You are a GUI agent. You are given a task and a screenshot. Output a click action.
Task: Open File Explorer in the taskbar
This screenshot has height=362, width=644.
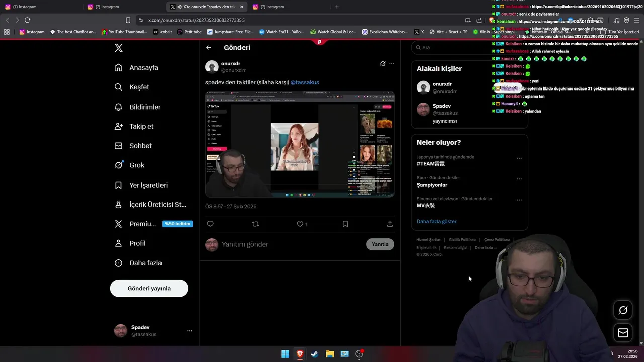[330, 354]
